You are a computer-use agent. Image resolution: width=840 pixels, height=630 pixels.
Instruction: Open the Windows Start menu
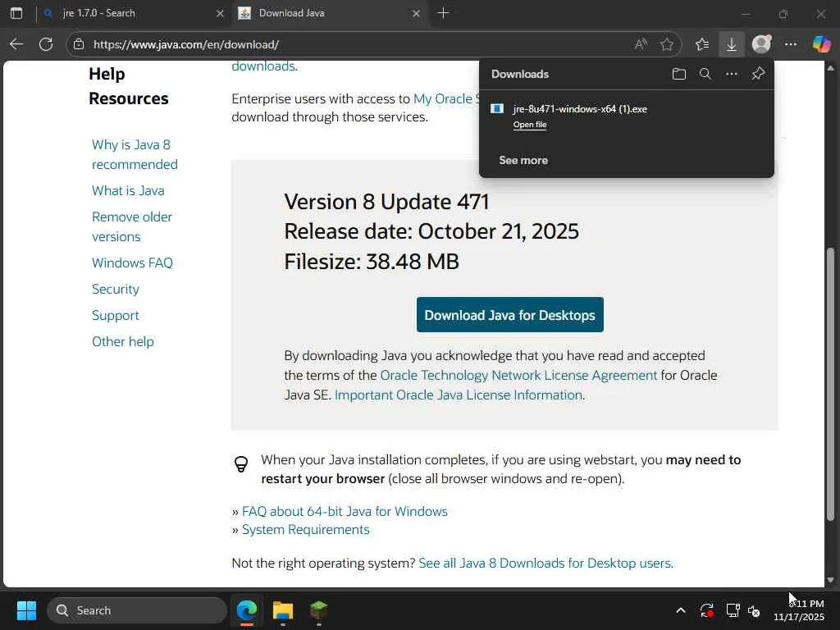coord(26,610)
